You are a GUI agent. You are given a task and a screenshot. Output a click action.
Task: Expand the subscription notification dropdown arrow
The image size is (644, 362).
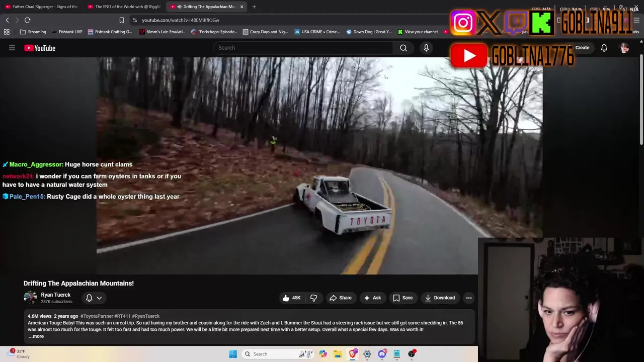[x=99, y=298]
